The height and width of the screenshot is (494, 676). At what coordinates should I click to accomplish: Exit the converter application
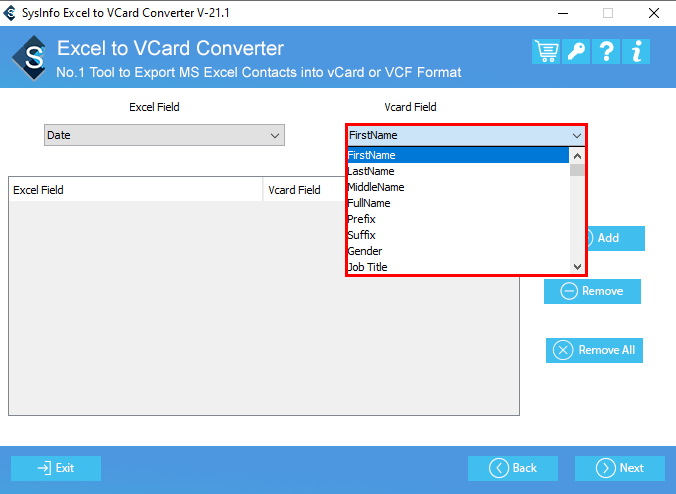[56, 468]
